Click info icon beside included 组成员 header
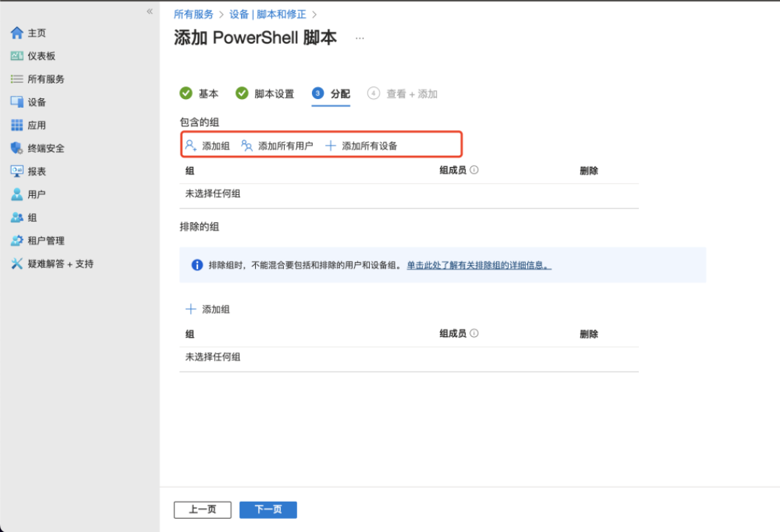 (x=474, y=170)
